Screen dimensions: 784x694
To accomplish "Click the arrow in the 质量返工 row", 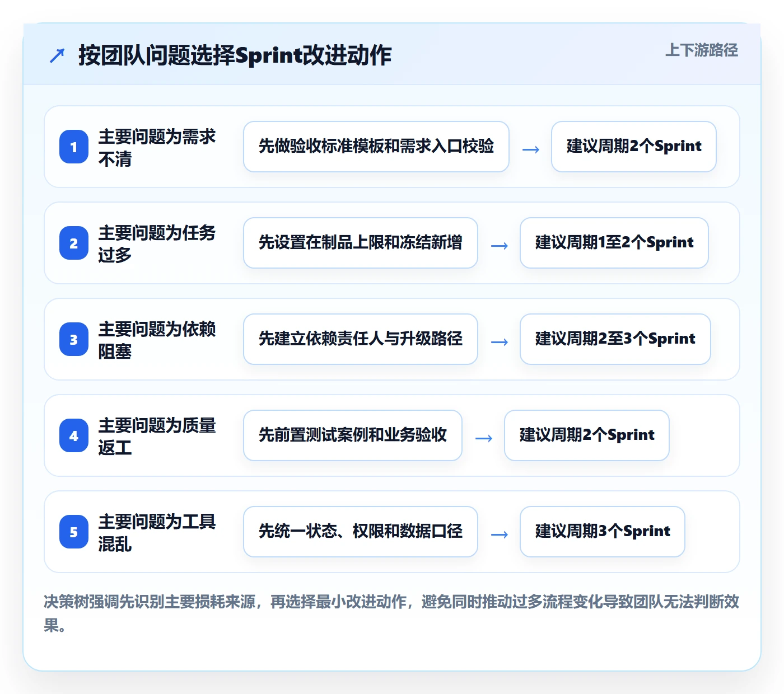I will 483,438.
